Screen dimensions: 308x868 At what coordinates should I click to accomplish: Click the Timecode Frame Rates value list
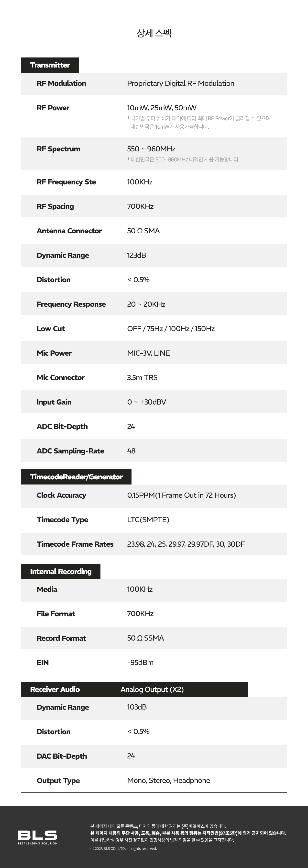(x=186, y=544)
